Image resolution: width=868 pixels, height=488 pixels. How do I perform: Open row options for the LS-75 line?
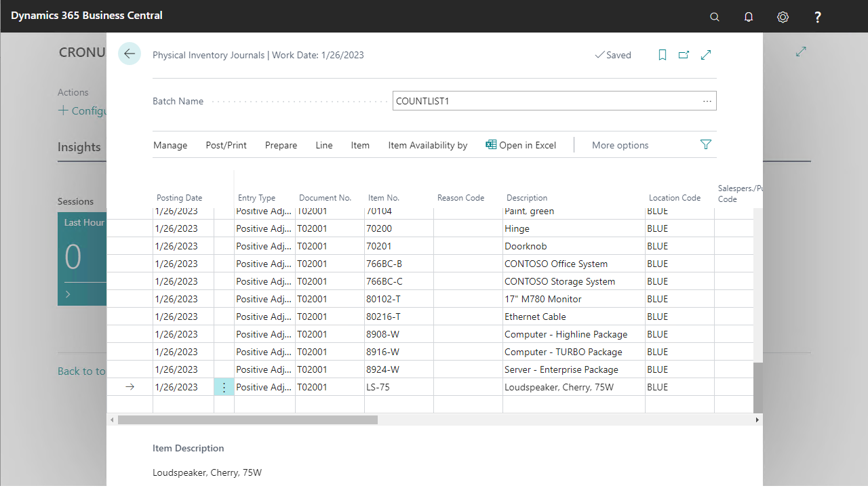(224, 387)
